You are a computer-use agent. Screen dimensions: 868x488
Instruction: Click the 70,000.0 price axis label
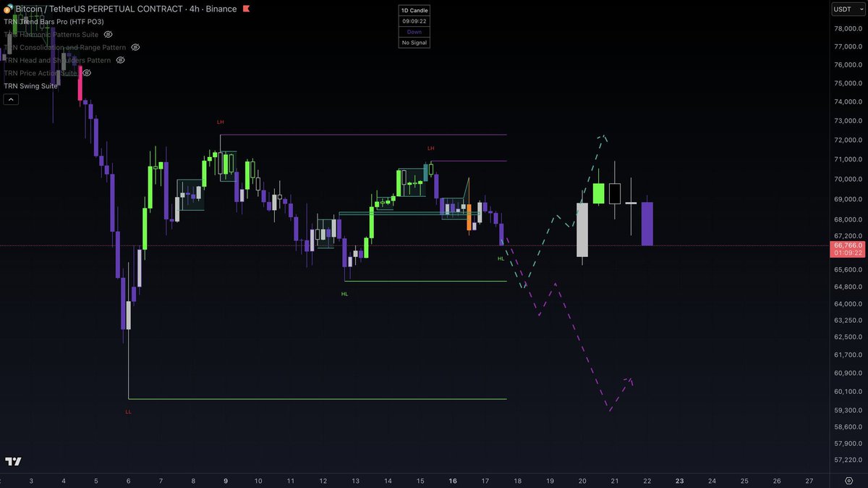click(x=848, y=179)
